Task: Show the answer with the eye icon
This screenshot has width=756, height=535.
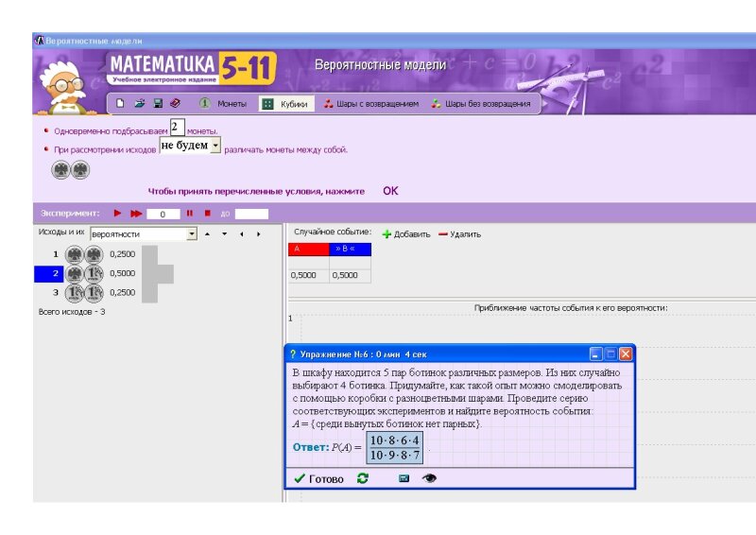Action: [429, 479]
